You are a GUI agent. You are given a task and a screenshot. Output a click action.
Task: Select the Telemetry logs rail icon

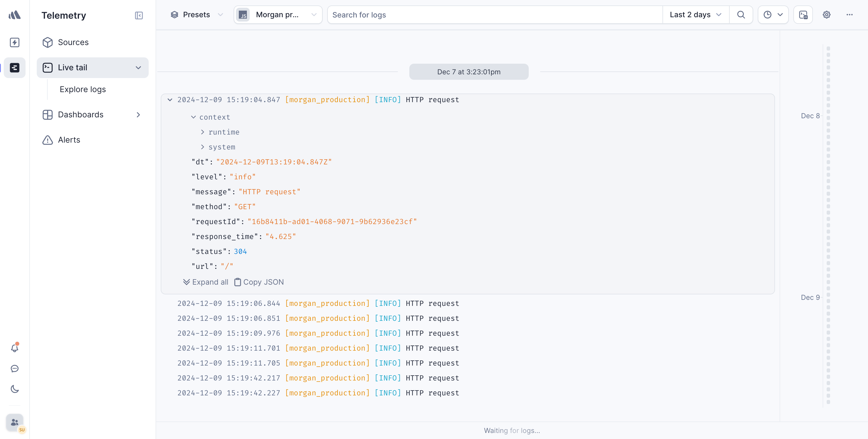point(14,68)
